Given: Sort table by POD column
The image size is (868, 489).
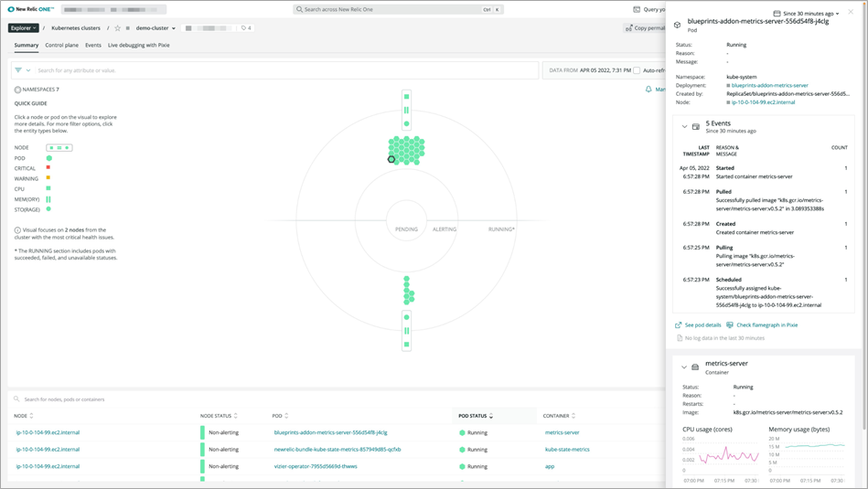Looking at the screenshot, I should coord(280,416).
